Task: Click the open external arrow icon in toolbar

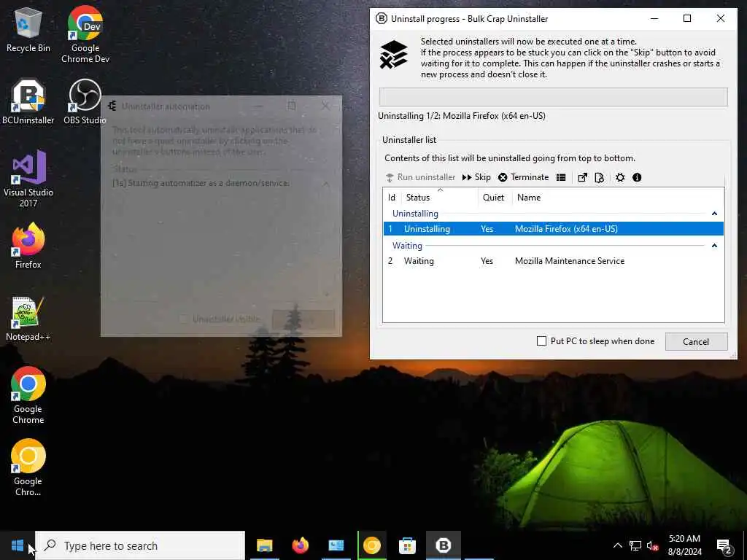Action: (582, 177)
